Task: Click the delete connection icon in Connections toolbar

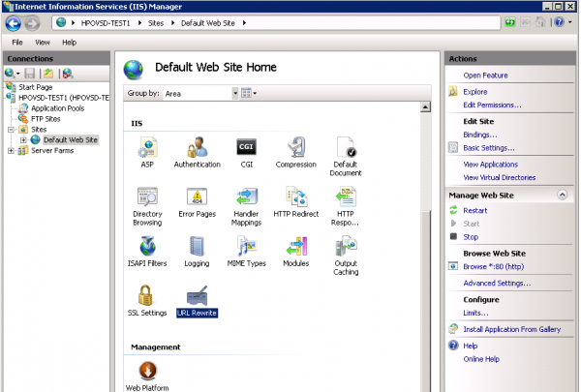Action: [x=68, y=74]
